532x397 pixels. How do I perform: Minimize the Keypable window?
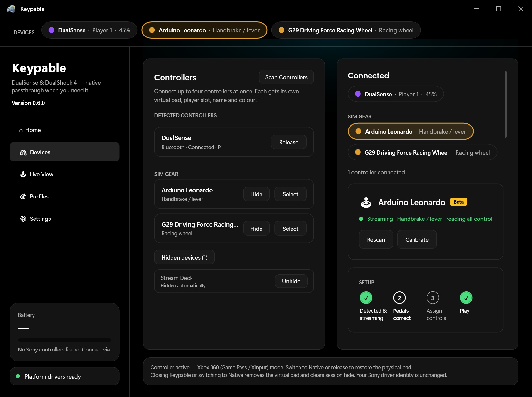click(x=476, y=9)
